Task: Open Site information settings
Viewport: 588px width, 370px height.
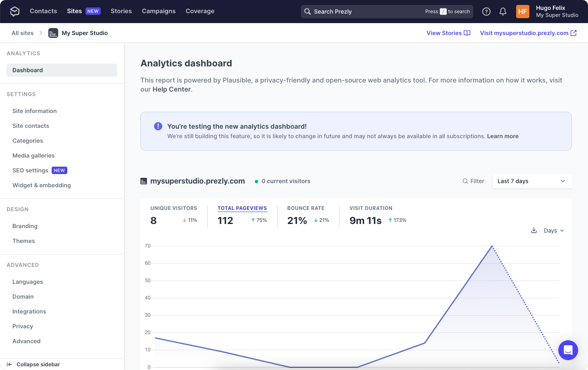Action: coord(35,111)
